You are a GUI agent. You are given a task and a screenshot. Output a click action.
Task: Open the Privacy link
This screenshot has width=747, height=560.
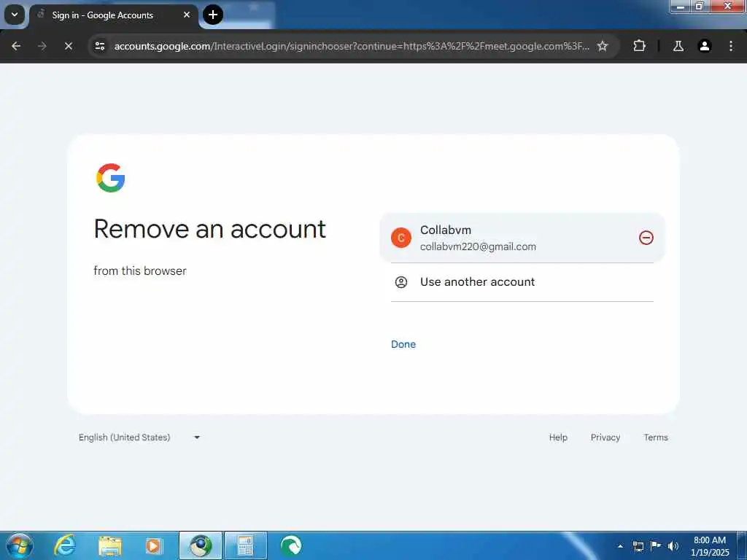click(x=605, y=437)
